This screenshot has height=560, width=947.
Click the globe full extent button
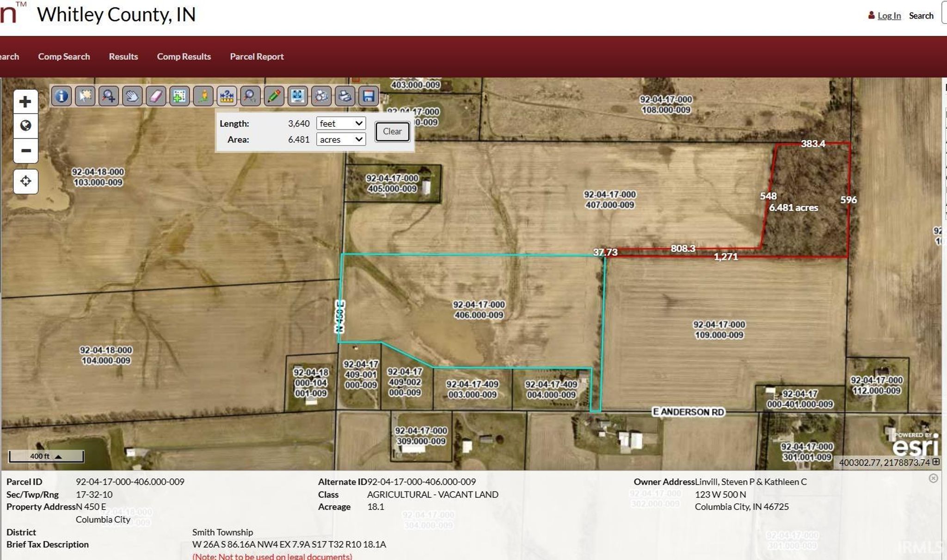pos(25,126)
